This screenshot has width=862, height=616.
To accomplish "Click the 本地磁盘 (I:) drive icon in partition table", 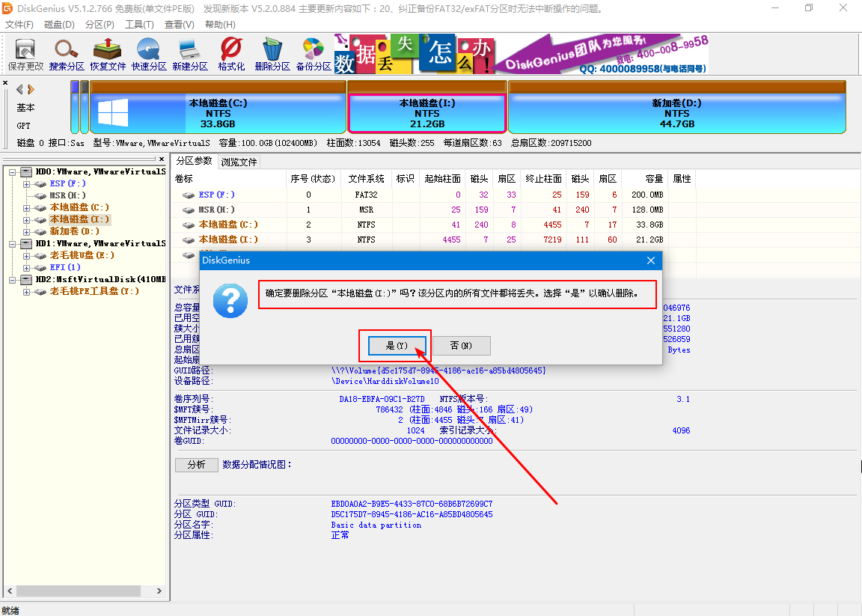I will pyautogui.click(x=189, y=240).
